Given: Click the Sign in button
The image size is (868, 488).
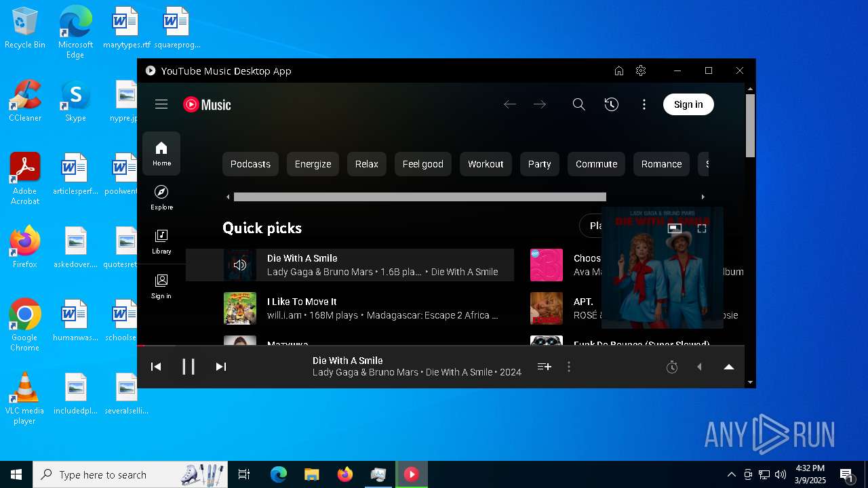Looking at the screenshot, I should [688, 104].
